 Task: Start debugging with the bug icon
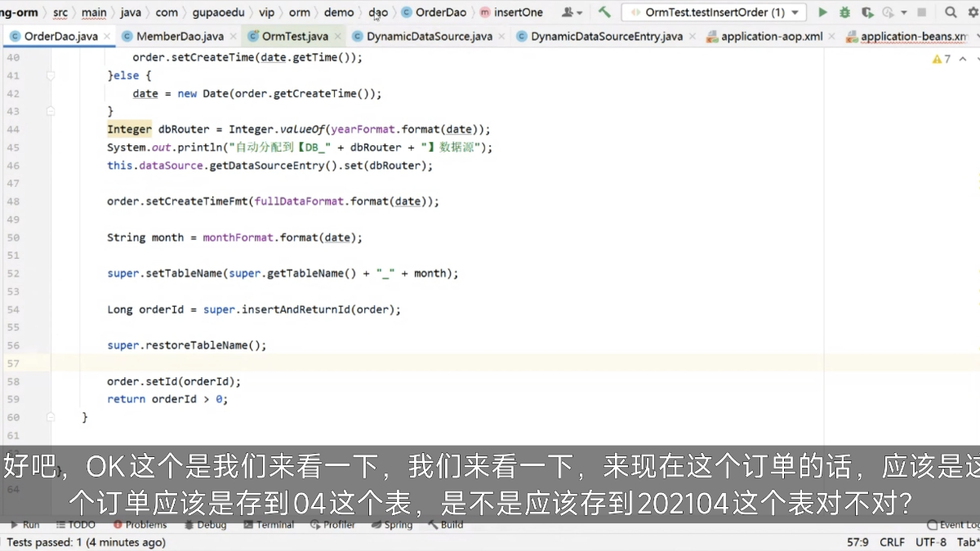click(x=844, y=12)
